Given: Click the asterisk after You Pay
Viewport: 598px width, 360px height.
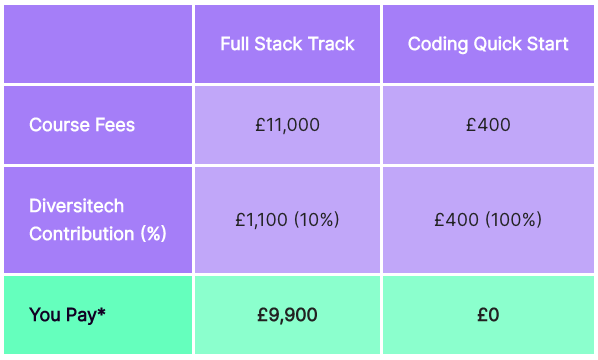Looking at the screenshot, I should (101, 312).
